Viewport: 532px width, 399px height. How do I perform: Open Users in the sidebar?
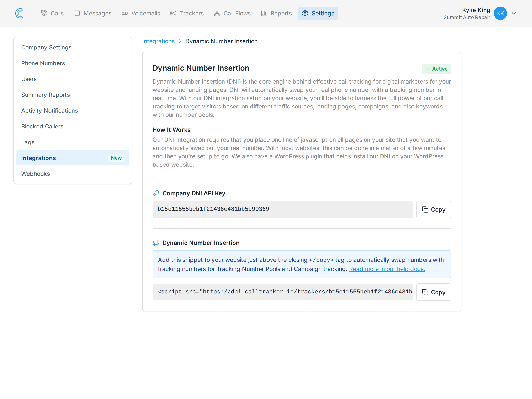click(73, 79)
